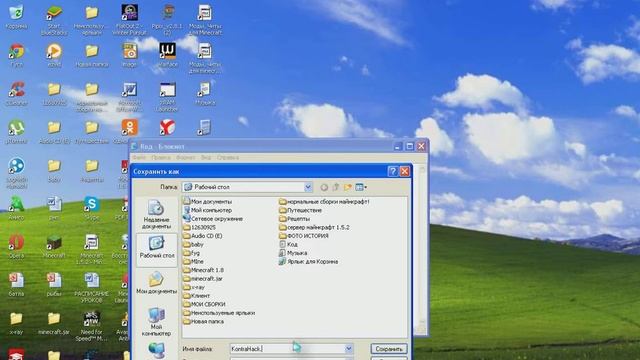Screen dimensions: 640x360
Task: Click the file name field containing KontraHack
Action: [288, 349]
